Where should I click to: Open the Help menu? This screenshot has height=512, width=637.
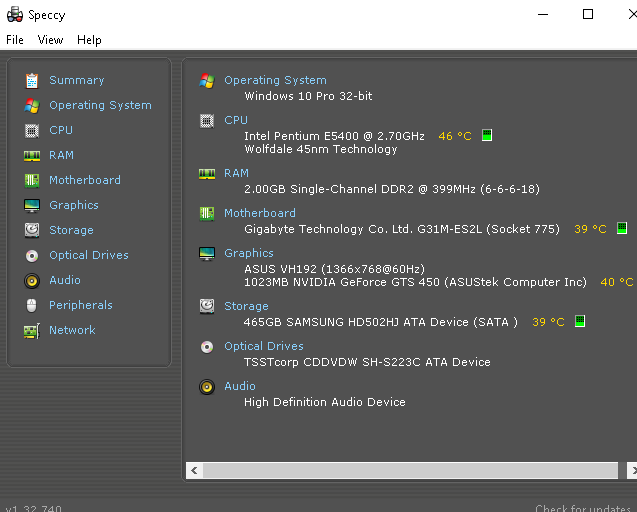(89, 40)
